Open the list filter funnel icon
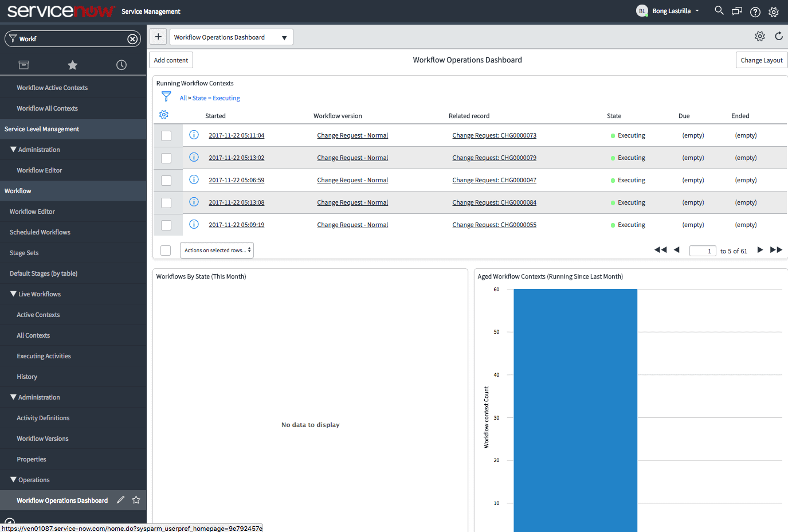Screen dimensions: 788x532 (x=166, y=96)
